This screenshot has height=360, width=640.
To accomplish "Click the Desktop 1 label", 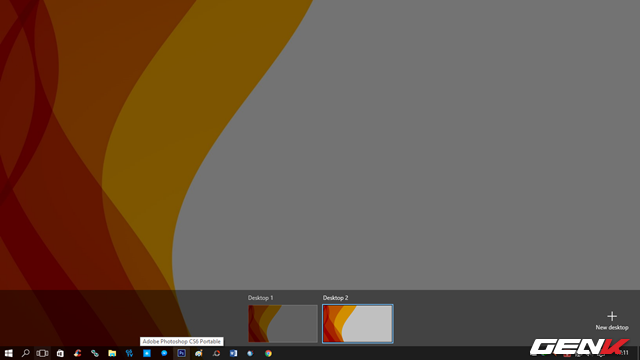I will tap(260, 298).
